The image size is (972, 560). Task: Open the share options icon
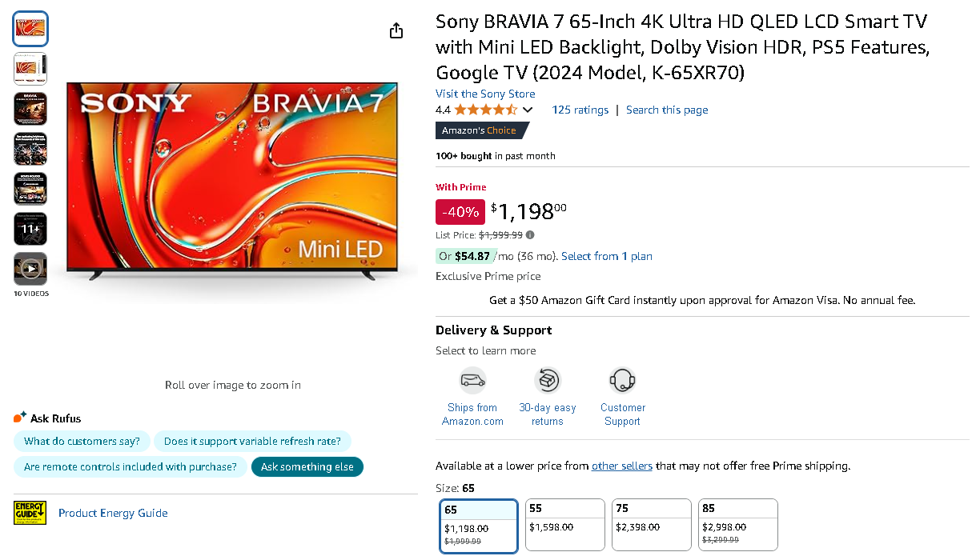(x=396, y=30)
